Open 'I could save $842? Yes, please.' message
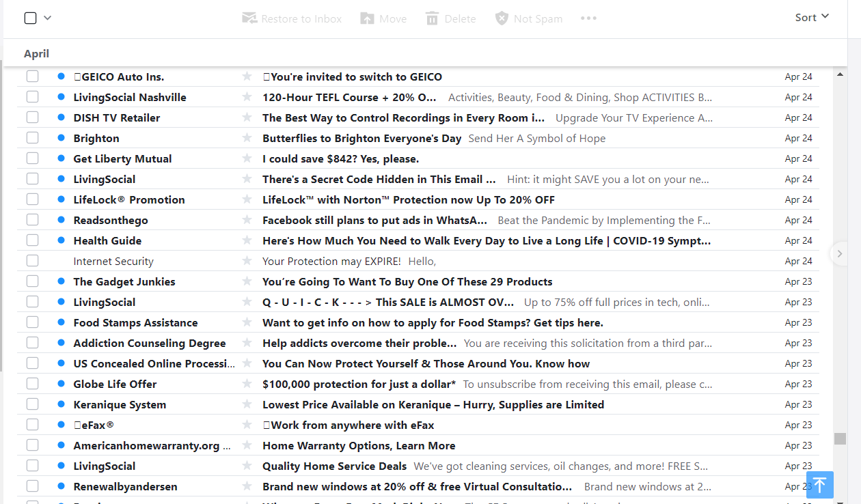Image resolution: width=861 pixels, height=504 pixels. pos(341,158)
